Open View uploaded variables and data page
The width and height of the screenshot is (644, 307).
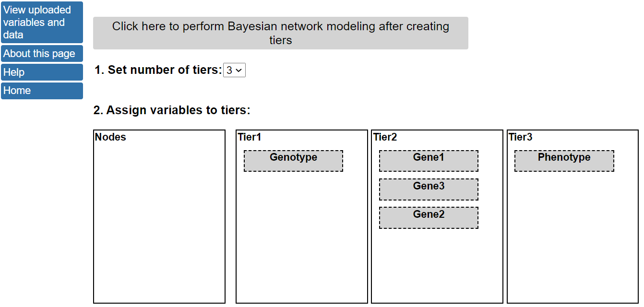(42, 23)
